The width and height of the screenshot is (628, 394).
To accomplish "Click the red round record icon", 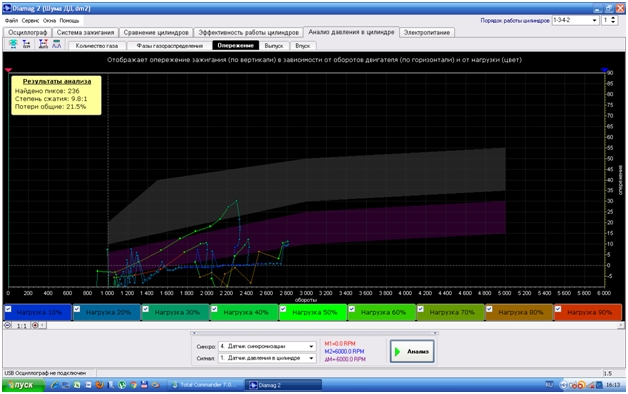I will pos(35,325).
